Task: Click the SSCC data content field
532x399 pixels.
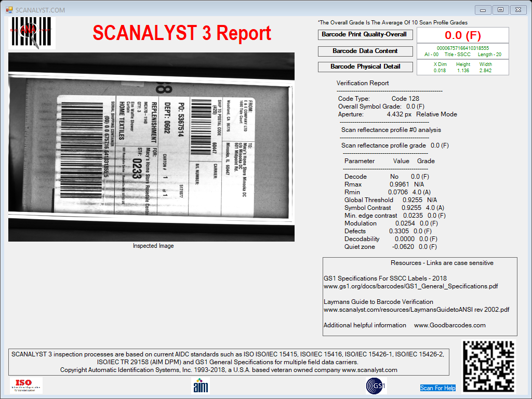Action: click(x=463, y=51)
